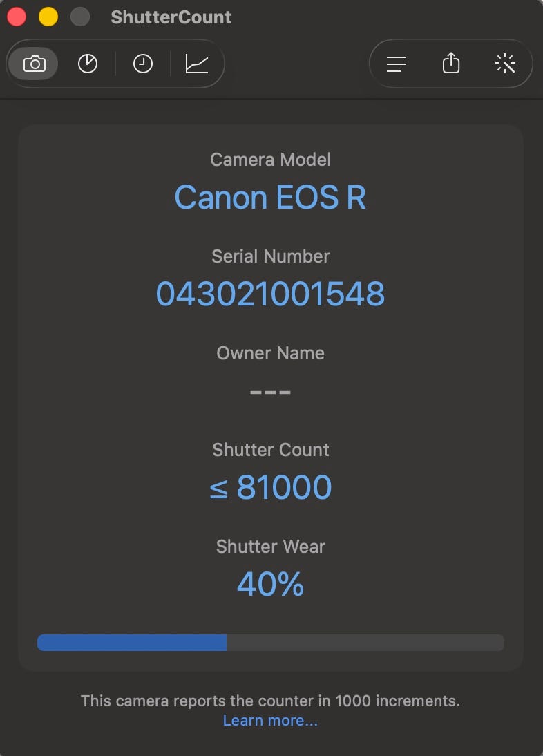Click the blue shutter wear progress bar

pyautogui.click(x=132, y=643)
